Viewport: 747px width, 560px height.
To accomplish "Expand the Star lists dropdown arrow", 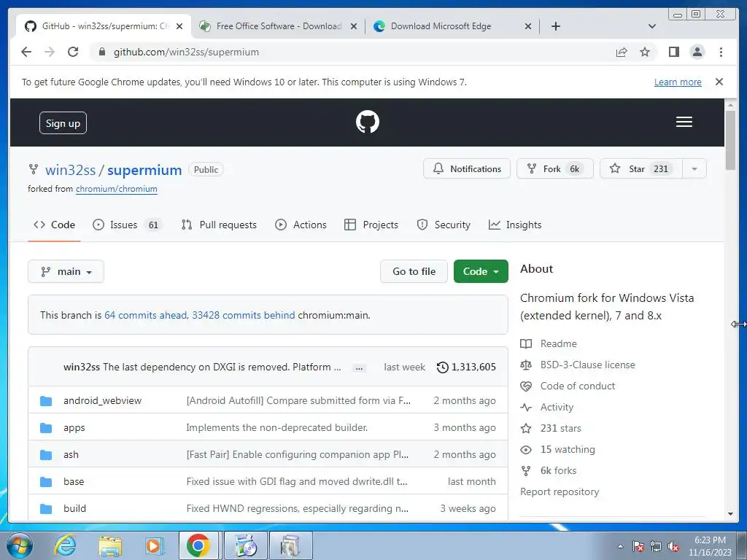I will pyautogui.click(x=694, y=169).
